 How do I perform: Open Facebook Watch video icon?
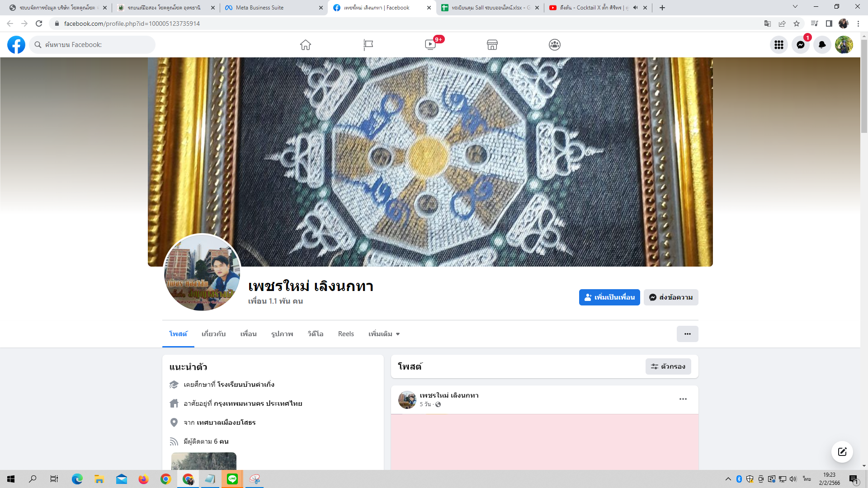click(430, 45)
